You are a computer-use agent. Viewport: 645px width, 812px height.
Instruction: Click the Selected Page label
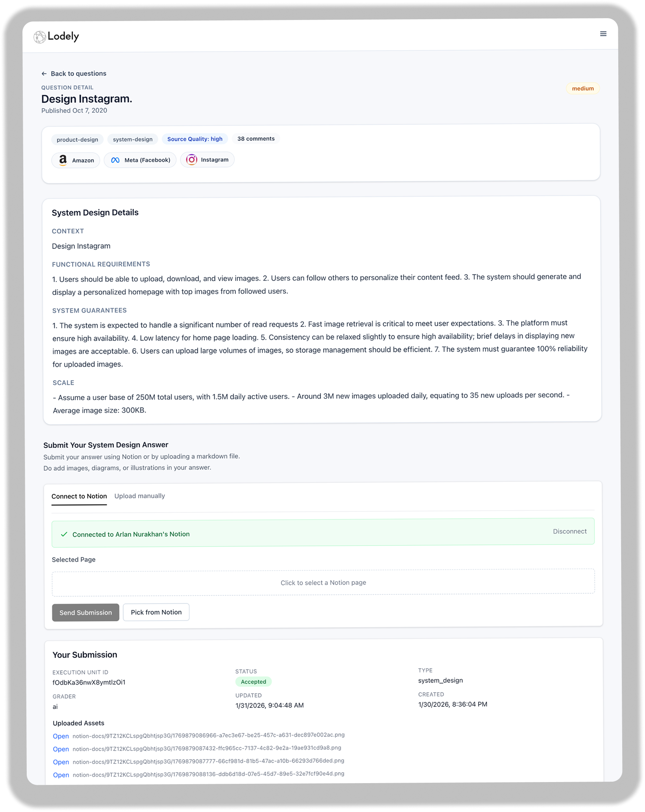click(x=73, y=560)
